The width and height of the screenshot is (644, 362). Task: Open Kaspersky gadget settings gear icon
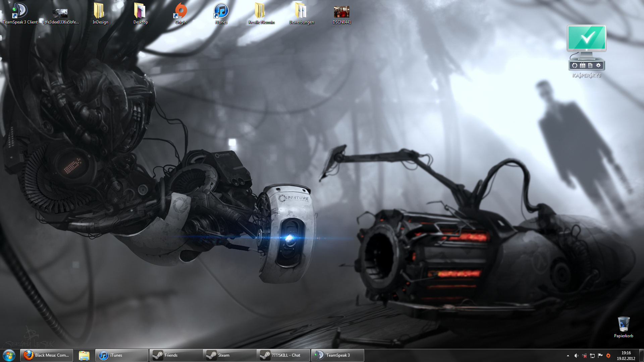pos(598,66)
